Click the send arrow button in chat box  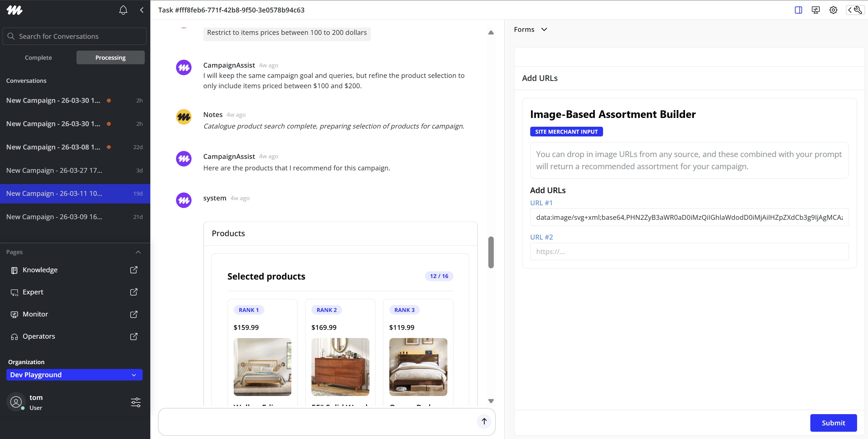point(484,421)
